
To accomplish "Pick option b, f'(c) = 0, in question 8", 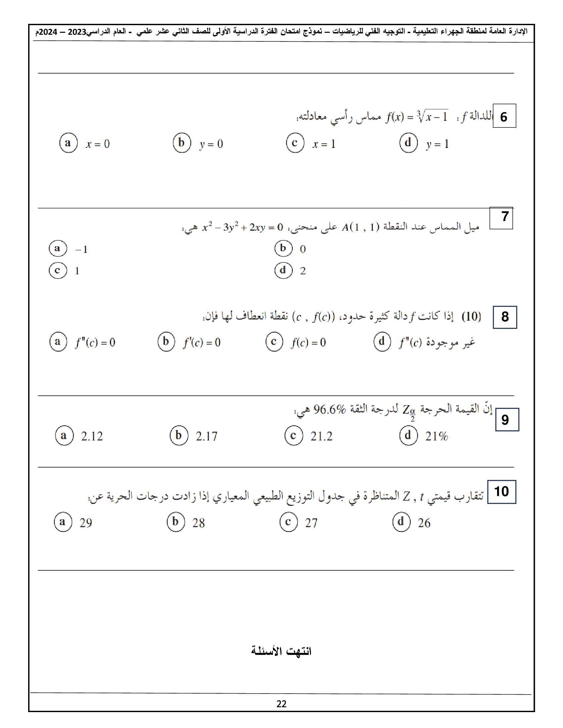I will click(x=166, y=342).
